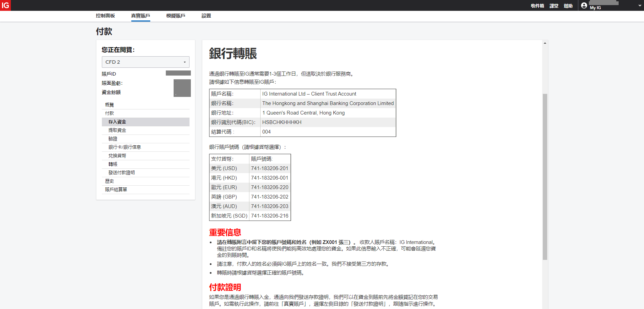Open the My IG profile icon
The height and width of the screenshot is (309, 644).
pos(584,5)
